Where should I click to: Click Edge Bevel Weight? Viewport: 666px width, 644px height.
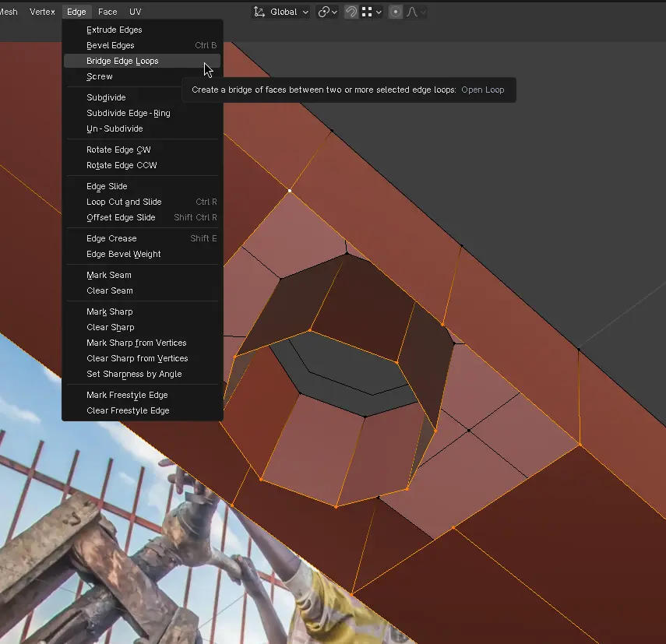pos(143,254)
